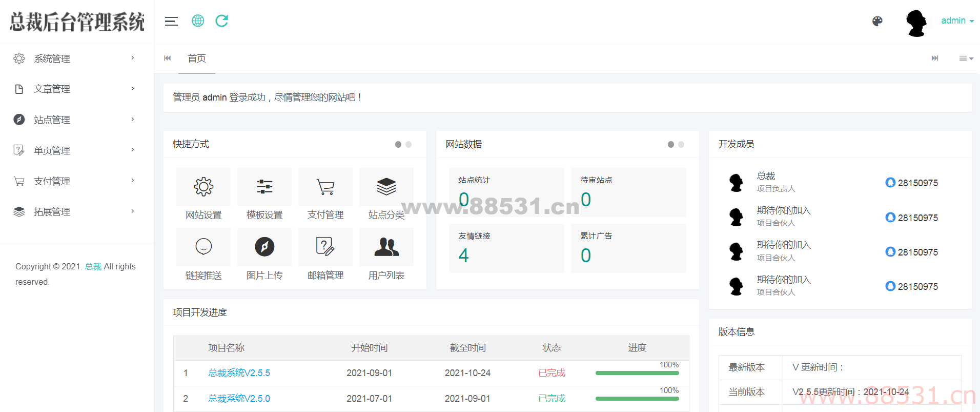The width and height of the screenshot is (980, 412).
Task: Open the 友情链接 data card
Action: click(x=506, y=248)
